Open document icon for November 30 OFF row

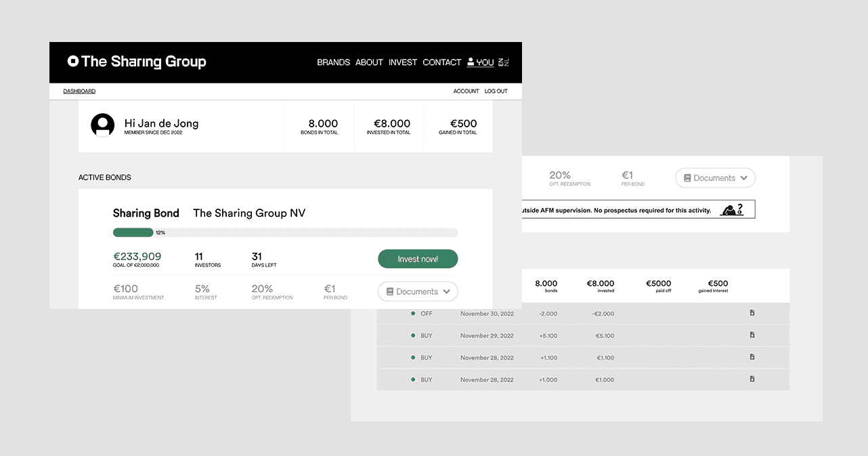click(x=752, y=313)
